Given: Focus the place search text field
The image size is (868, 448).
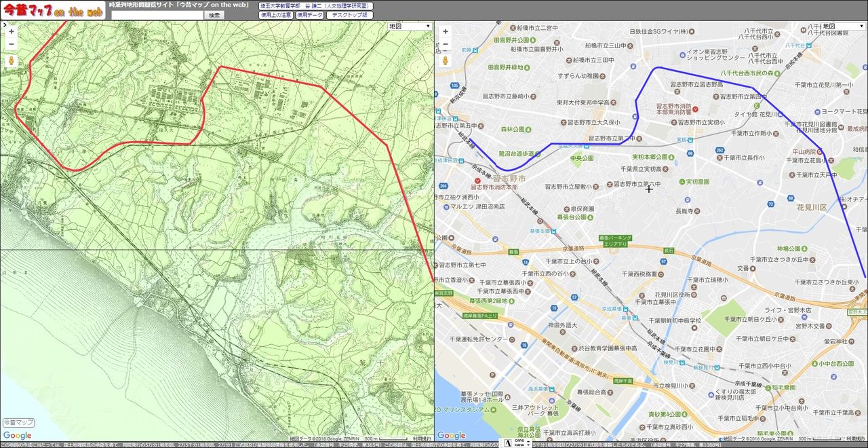Looking at the screenshot, I should (x=157, y=15).
